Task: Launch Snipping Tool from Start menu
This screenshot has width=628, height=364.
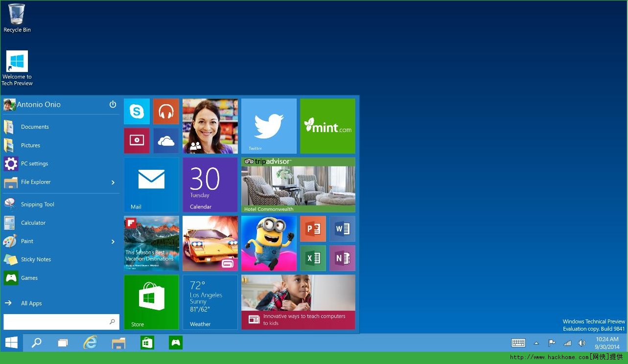Action: pos(61,205)
